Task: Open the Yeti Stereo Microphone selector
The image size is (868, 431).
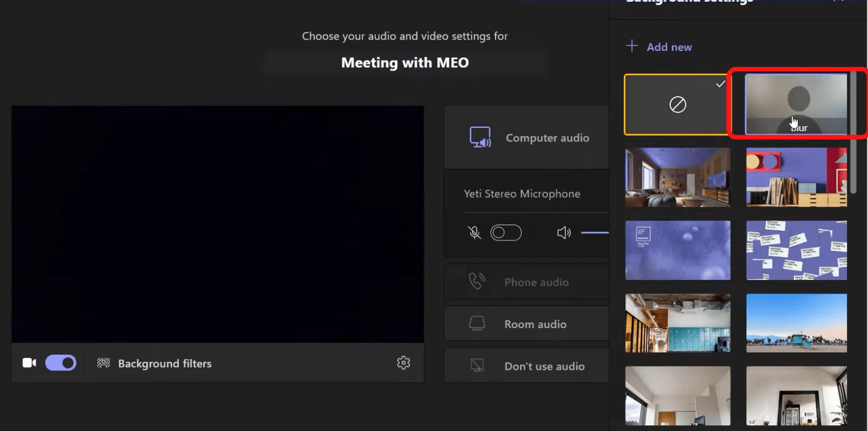Action: click(x=522, y=193)
